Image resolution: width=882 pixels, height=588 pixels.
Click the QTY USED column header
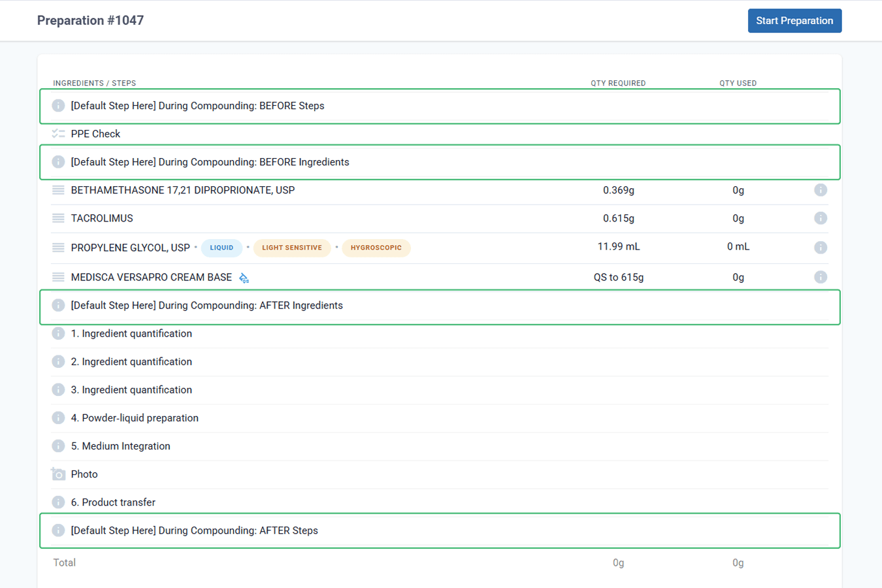[738, 83]
